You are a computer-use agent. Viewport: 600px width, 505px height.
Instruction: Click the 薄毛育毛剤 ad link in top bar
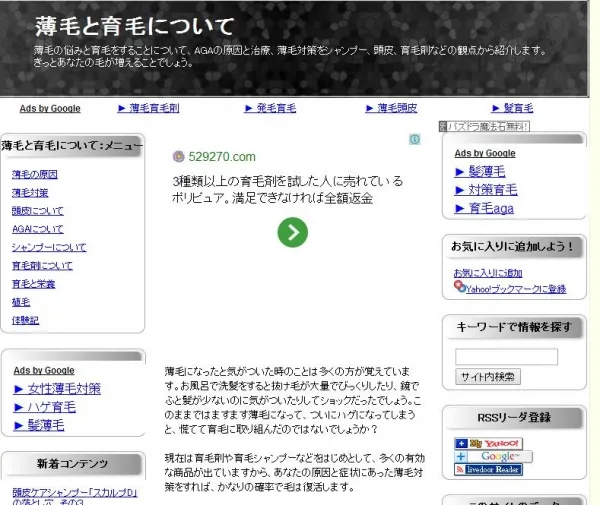148,108
